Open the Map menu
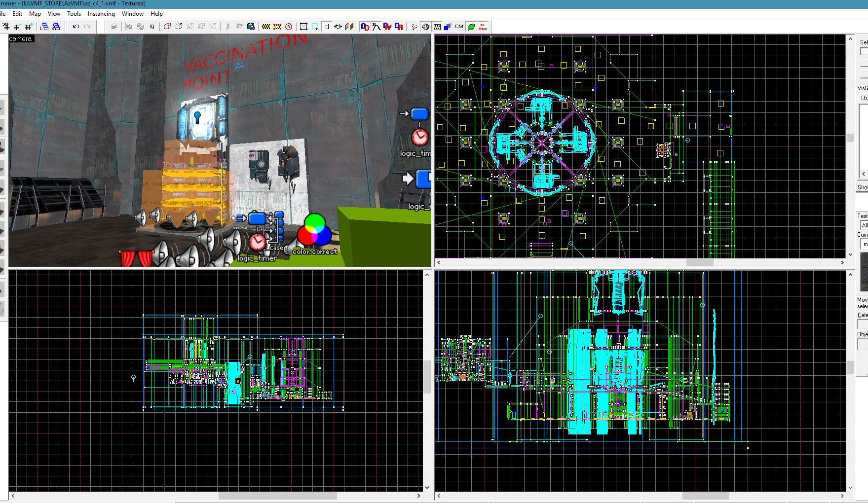This screenshot has width=868, height=503. coord(35,14)
